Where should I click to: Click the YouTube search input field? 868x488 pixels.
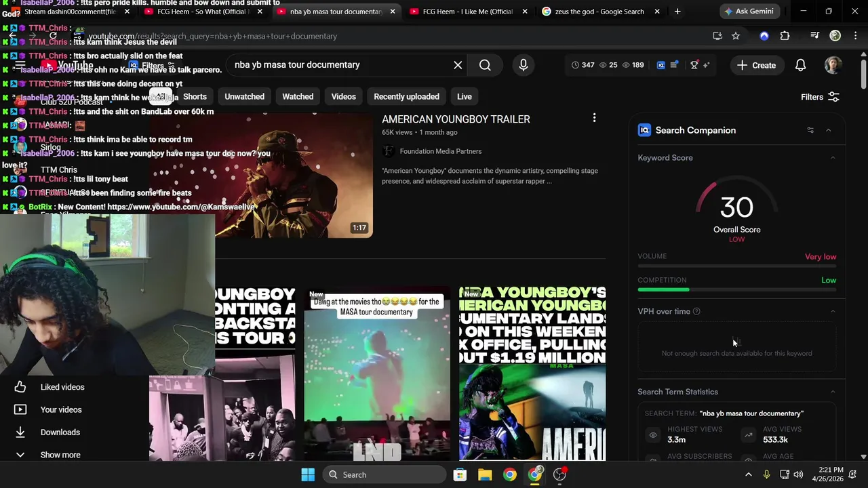339,65
